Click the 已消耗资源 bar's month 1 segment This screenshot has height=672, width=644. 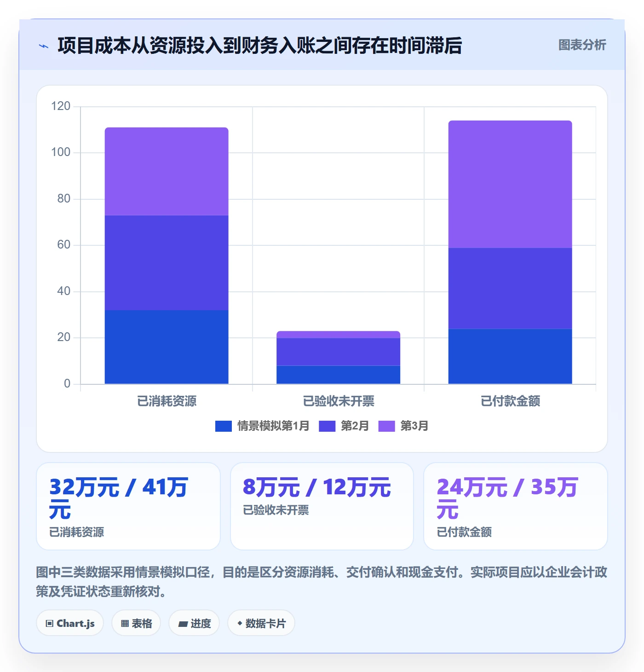click(167, 347)
